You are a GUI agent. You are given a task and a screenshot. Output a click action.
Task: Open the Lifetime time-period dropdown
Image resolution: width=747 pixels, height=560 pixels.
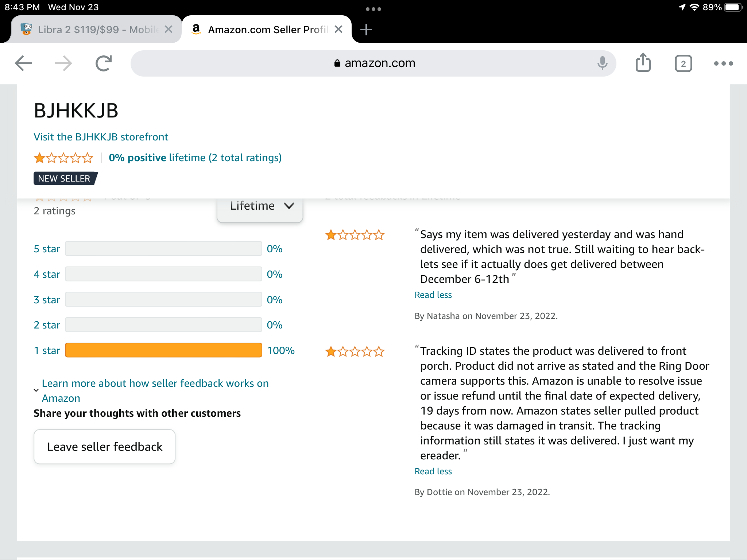260,207
